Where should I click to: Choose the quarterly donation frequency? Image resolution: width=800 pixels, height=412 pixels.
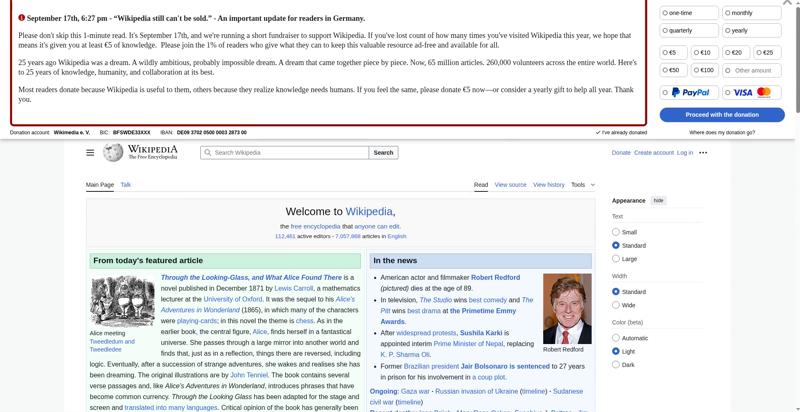(689, 31)
